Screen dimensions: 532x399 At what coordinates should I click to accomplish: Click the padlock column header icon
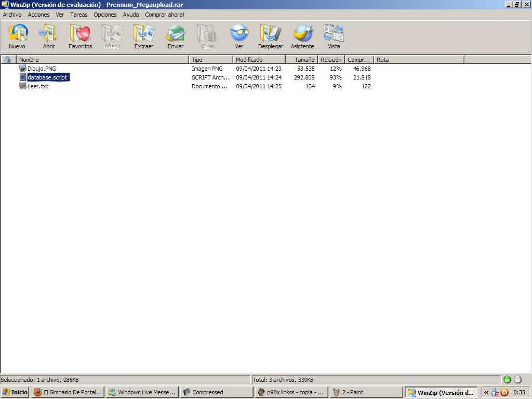coord(7,60)
